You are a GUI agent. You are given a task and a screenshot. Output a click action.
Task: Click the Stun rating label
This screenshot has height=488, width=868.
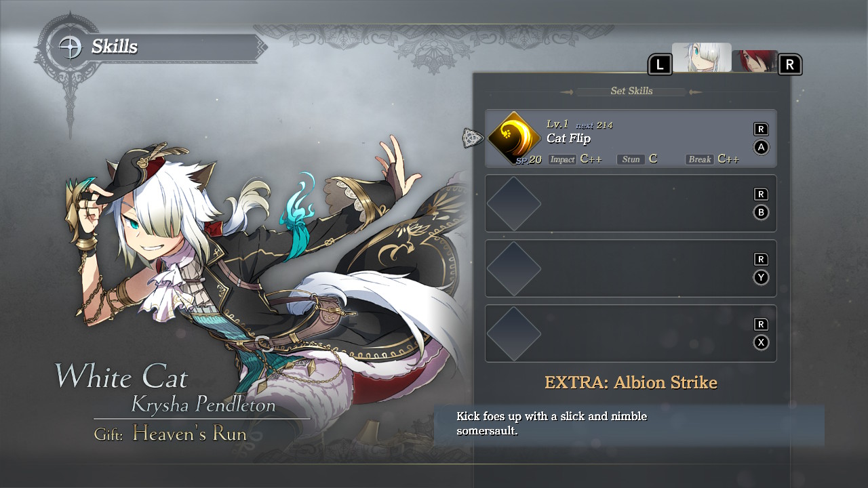coord(631,159)
